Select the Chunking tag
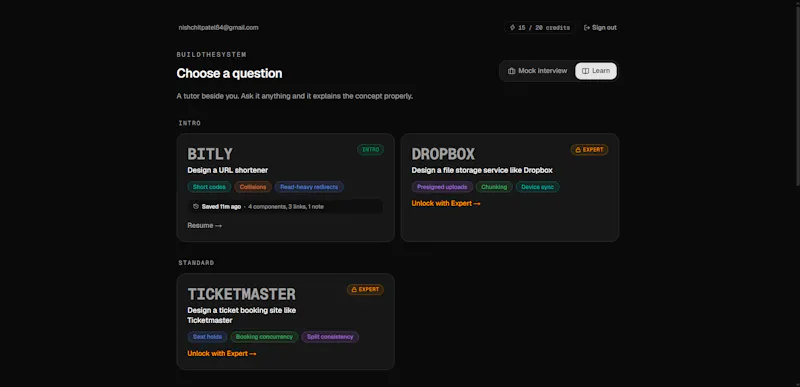Image resolution: width=800 pixels, height=387 pixels. pyautogui.click(x=494, y=187)
